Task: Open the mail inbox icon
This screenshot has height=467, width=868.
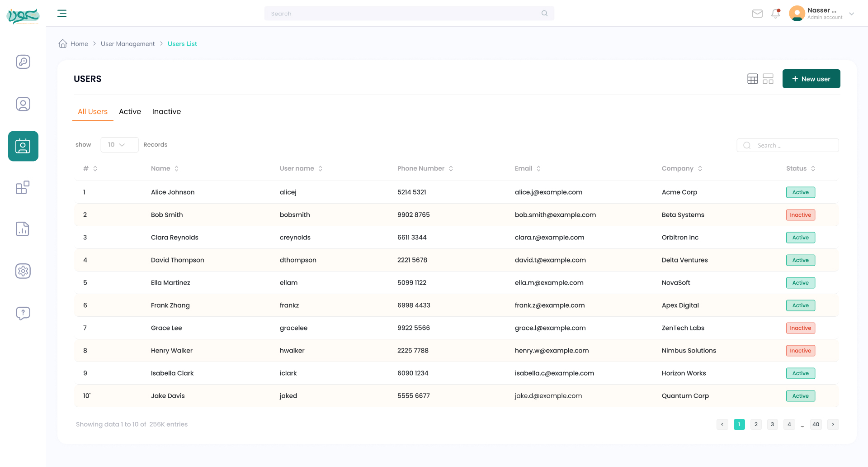Action: point(757,14)
